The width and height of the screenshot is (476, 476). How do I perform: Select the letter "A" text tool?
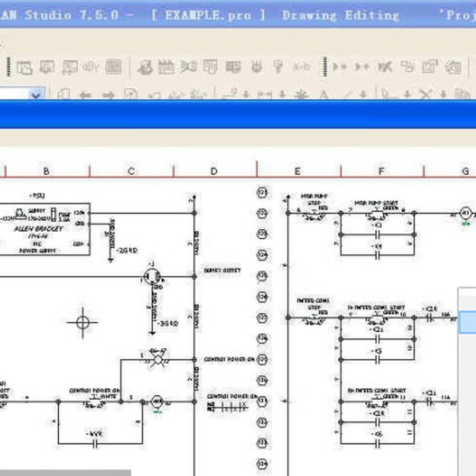coord(324,95)
